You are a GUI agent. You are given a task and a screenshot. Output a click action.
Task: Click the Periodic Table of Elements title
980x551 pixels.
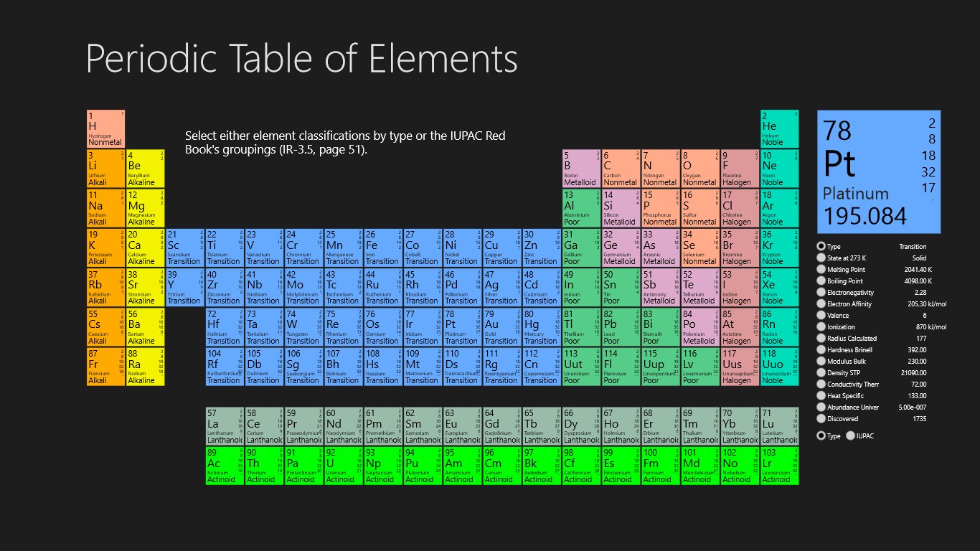point(301,59)
